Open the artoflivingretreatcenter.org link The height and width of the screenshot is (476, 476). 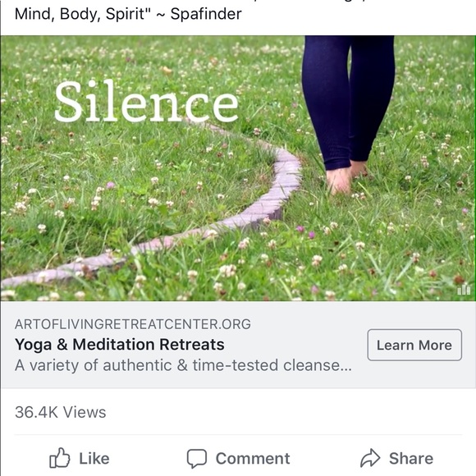click(x=133, y=324)
